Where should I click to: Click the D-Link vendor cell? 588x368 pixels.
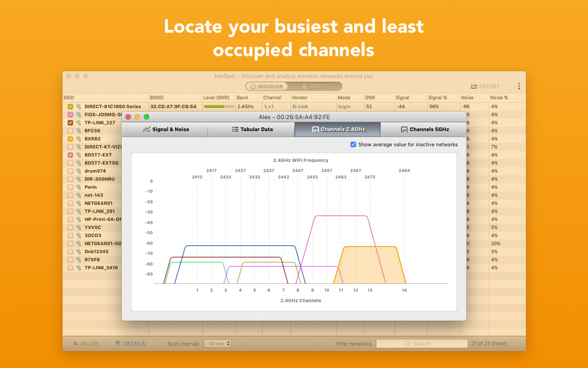click(x=300, y=107)
